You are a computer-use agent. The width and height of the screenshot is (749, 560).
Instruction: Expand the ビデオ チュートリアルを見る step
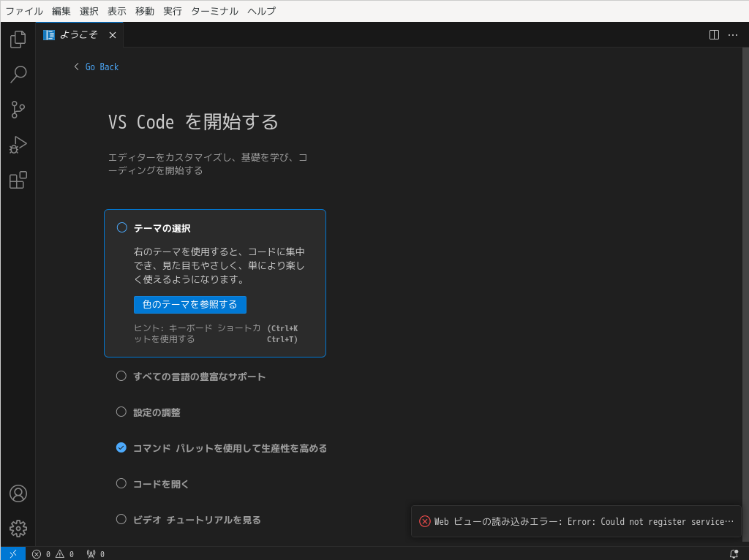click(197, 520)
